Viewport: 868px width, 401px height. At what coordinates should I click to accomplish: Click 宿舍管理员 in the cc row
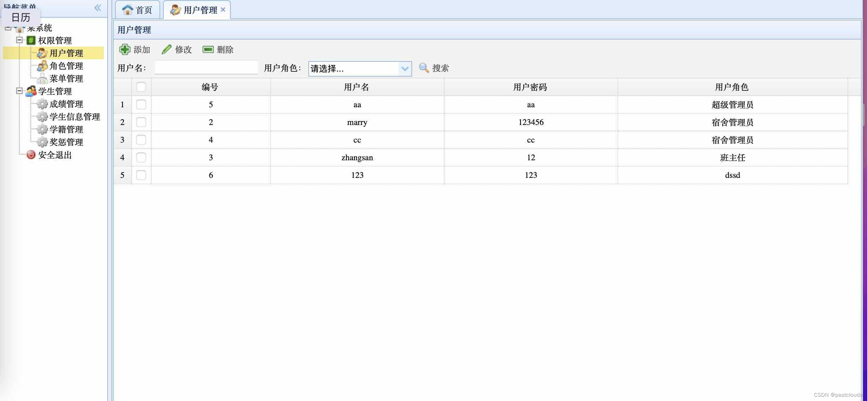[733, 140]
